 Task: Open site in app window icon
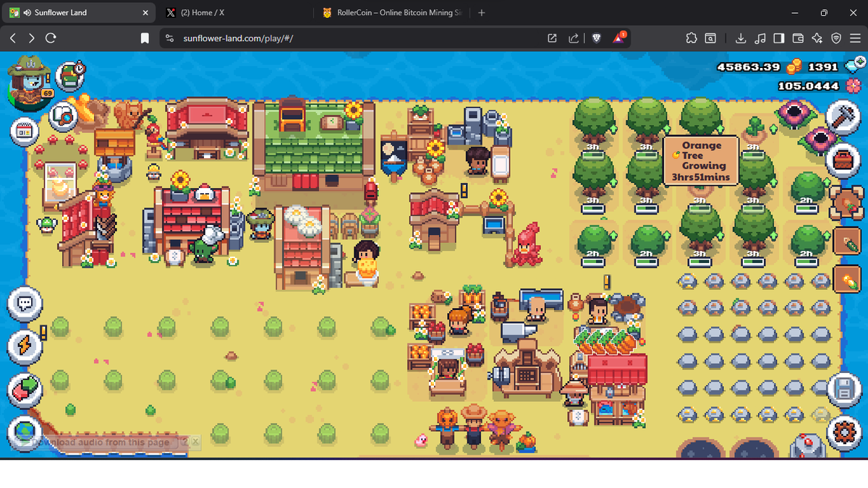(x=553, y=38)
